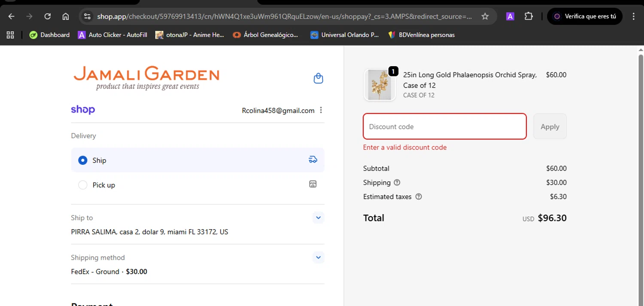Screen dimensions: 644x306
Task: Open the otonaJP anime bookmark
Action: [x=190, y=35]
